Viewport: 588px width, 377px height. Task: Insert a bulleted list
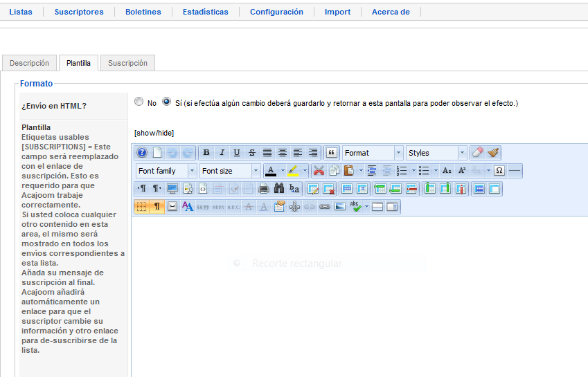pyautogui.click(x=424, y=171)
